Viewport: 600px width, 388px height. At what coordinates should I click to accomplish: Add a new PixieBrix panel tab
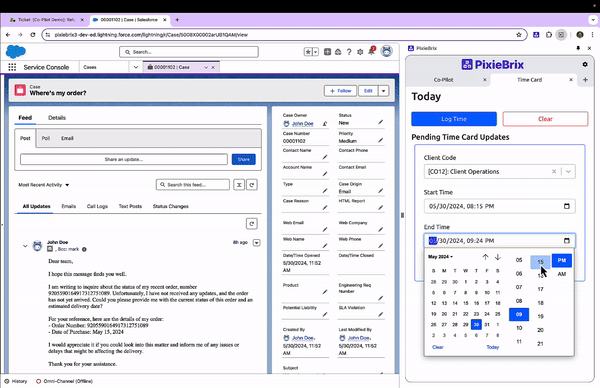coord(585,80)
